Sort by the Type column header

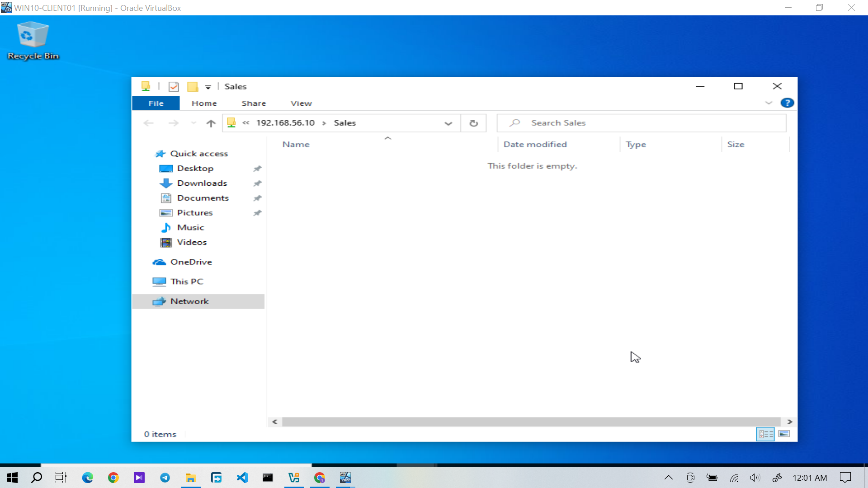click(x=636, y=145)
